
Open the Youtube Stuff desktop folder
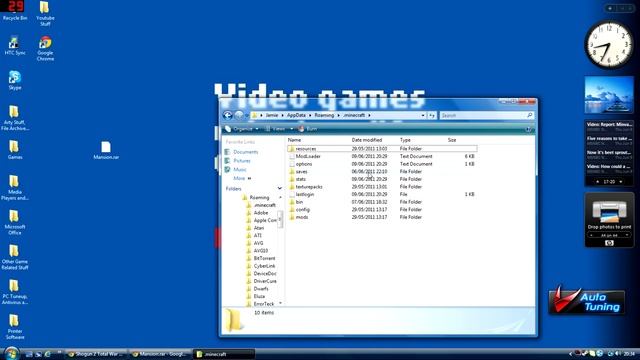click(x=45, y=13)
